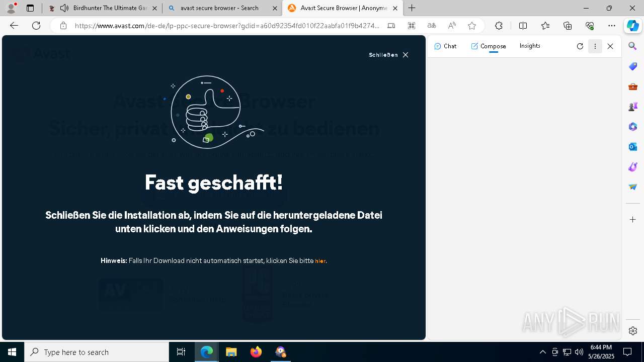This screenshot has height=362, width=644.
Task: Open the Edge profile avatar
Action: pyautogui.click(x=11, y=8)
